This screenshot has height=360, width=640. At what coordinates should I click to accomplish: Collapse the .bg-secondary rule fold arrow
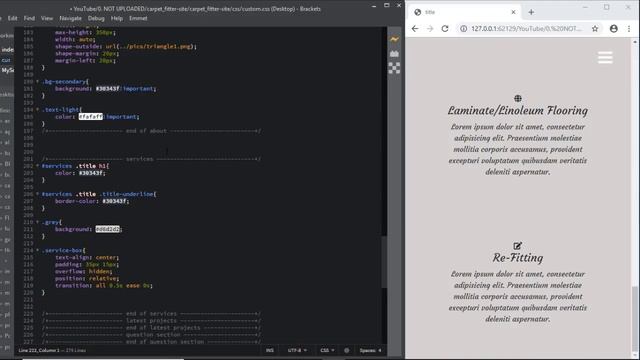click(38, 82)
